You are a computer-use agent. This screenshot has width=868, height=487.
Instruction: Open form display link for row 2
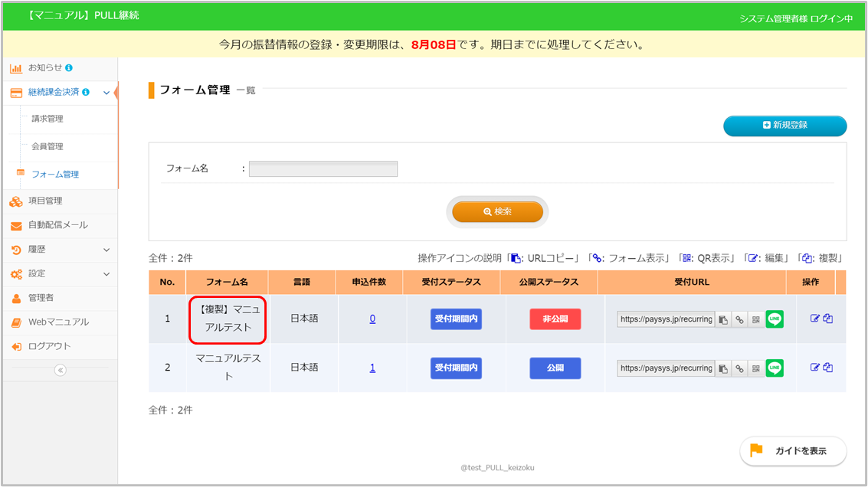pos(739,368)
